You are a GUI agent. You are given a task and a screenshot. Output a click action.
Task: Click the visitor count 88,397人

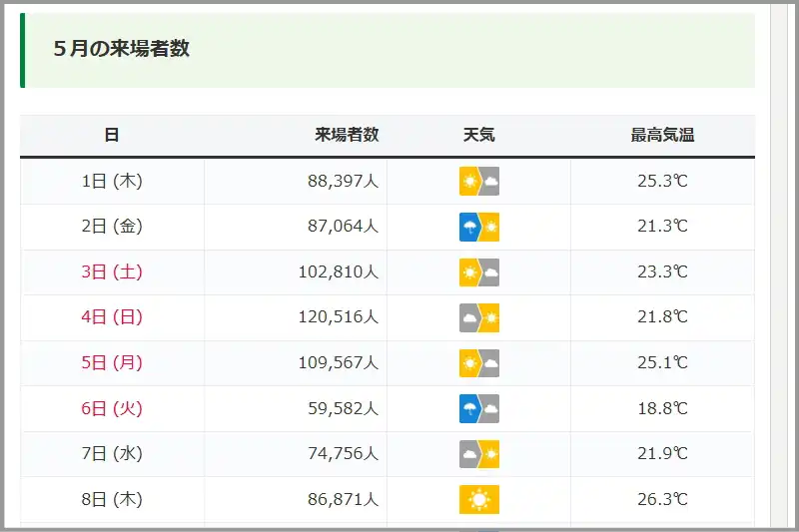tap(343, 182)
